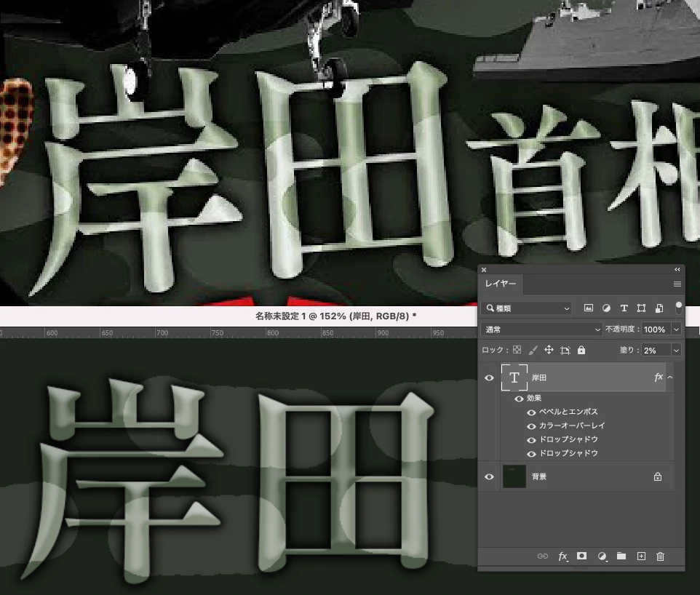Collapse the 岸田 layer effects list
This screenshot has width=700, height=595.
(x=670, y=378)
